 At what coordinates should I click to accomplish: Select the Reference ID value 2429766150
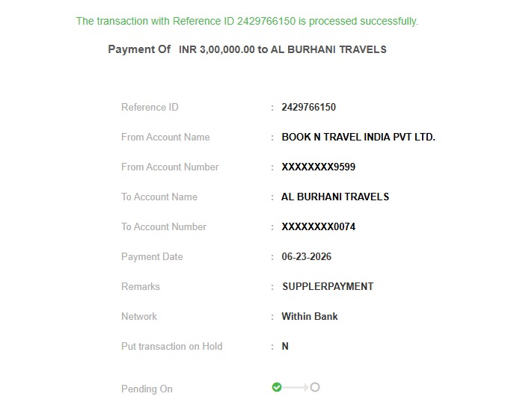[308, 107]
